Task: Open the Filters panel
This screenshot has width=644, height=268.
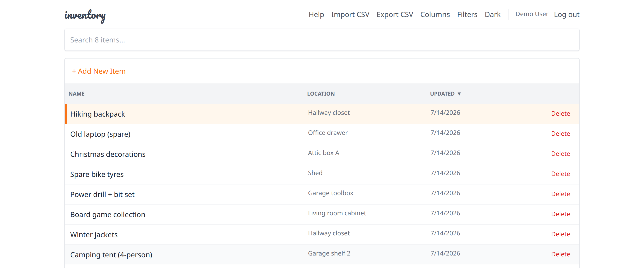Action: pyautogui.click(x=467, y=15)
